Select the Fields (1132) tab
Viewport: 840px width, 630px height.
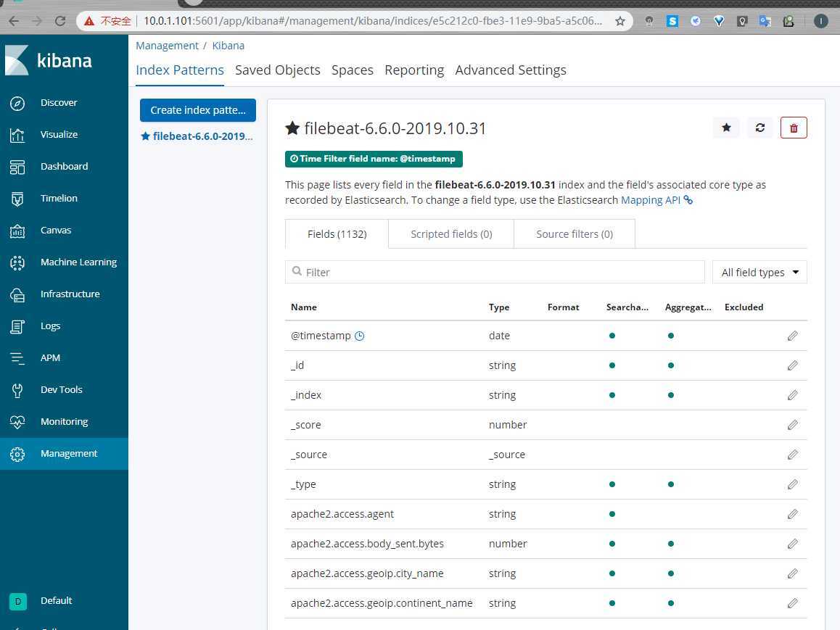click(337, 234)
